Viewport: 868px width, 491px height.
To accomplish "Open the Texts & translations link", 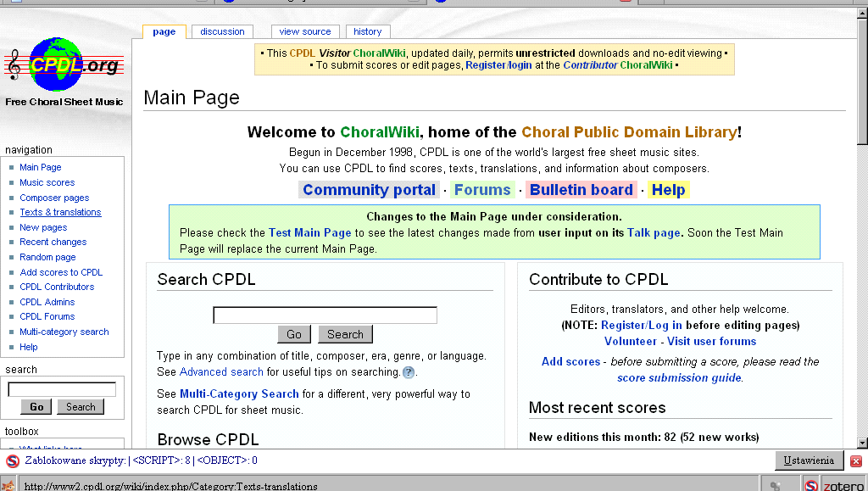I will (60, 212).
